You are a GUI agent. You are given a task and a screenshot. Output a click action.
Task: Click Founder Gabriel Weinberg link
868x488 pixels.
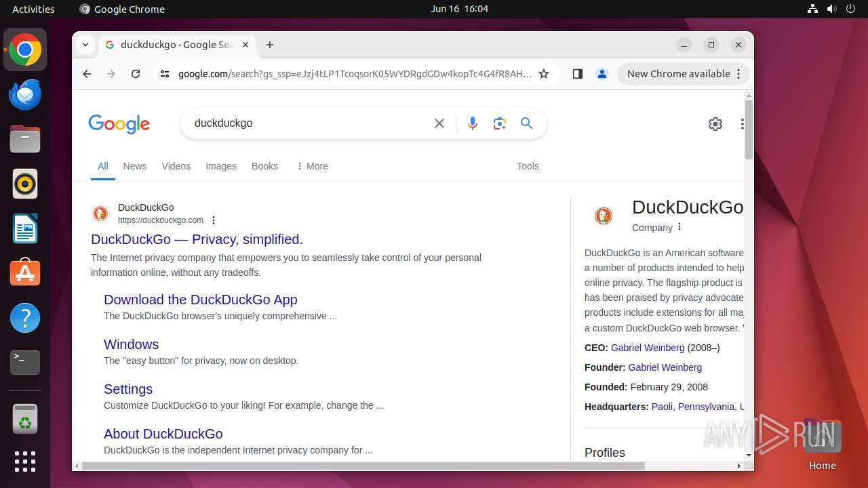tap(665, 367)
